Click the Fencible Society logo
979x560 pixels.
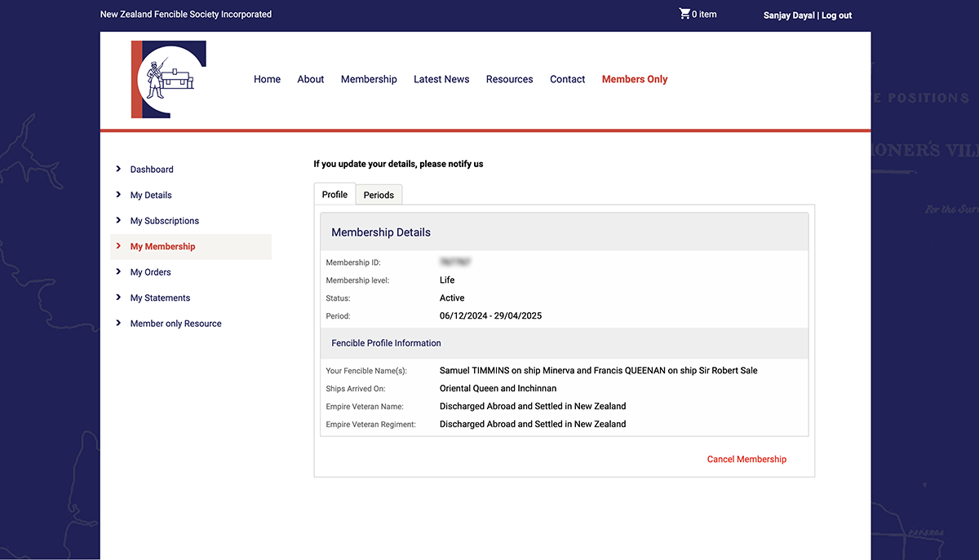[168, 79]
